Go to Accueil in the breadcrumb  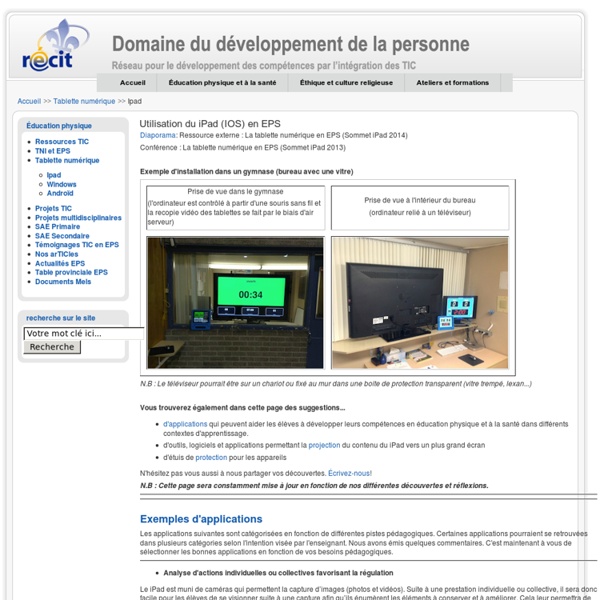point(29,101)
